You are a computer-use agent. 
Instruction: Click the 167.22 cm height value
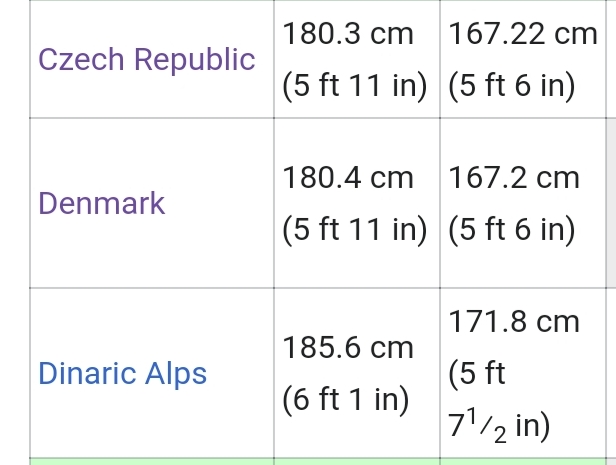[523, 34]
